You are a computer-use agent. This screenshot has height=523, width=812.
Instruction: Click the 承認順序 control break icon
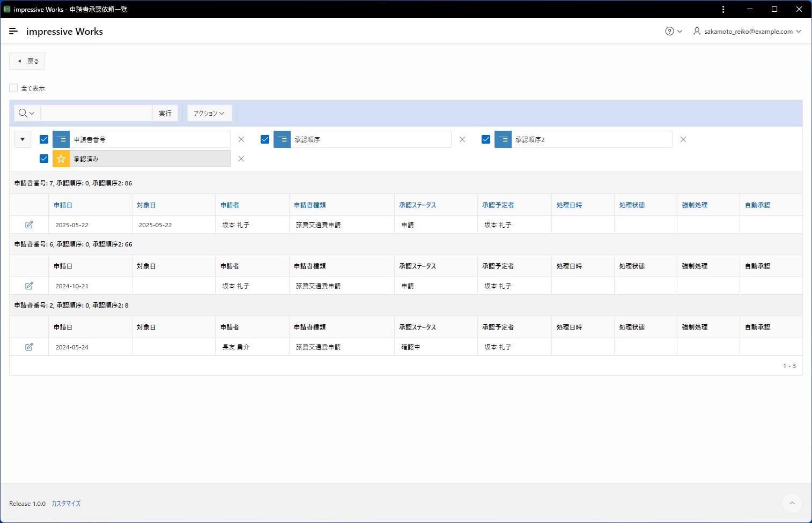coord(282,139)
